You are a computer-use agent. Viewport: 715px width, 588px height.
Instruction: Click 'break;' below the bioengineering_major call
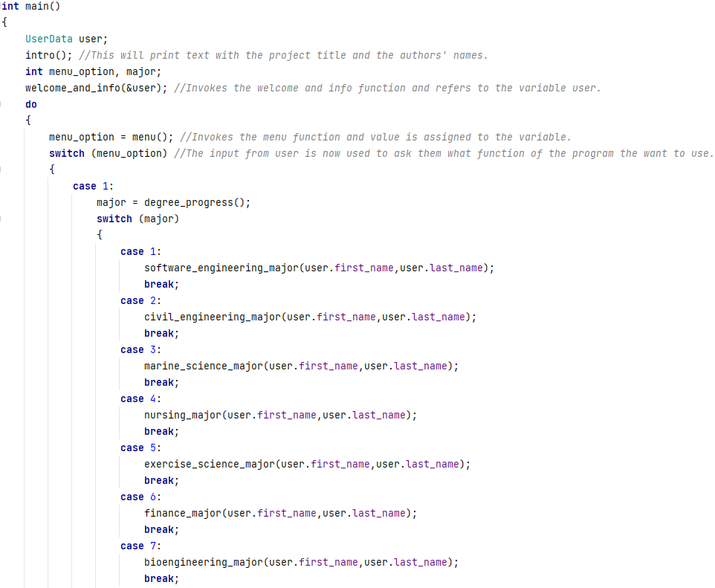coord(162,579)
